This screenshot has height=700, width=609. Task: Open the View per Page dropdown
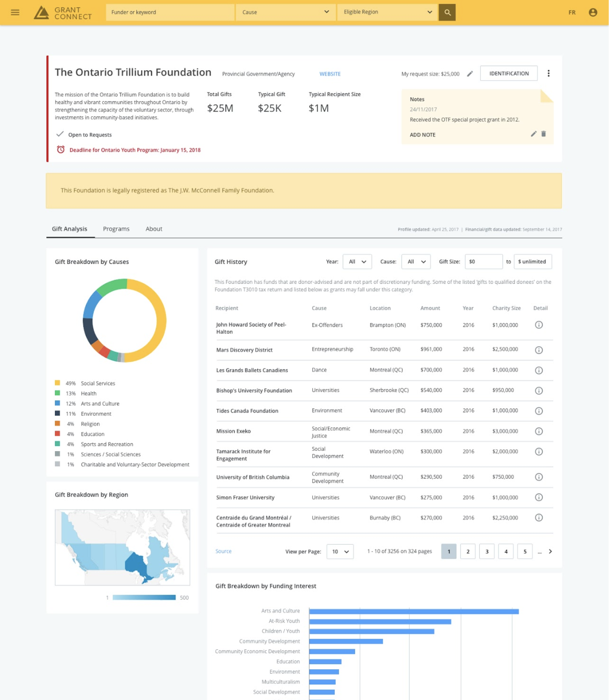click(340, 552)
